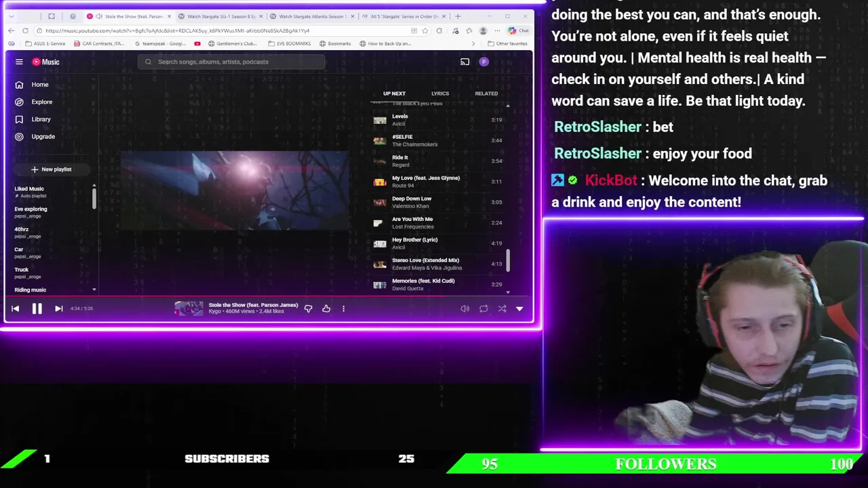Dislike Stole the Show
The image size is (868, 488).
pos(308,308)
